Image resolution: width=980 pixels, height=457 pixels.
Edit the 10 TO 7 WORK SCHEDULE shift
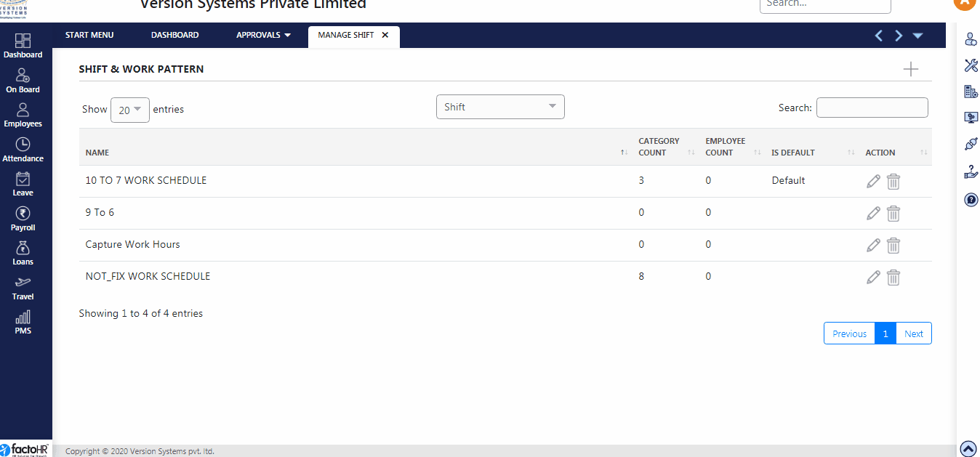pyautogui.click(x=873, y=181)
